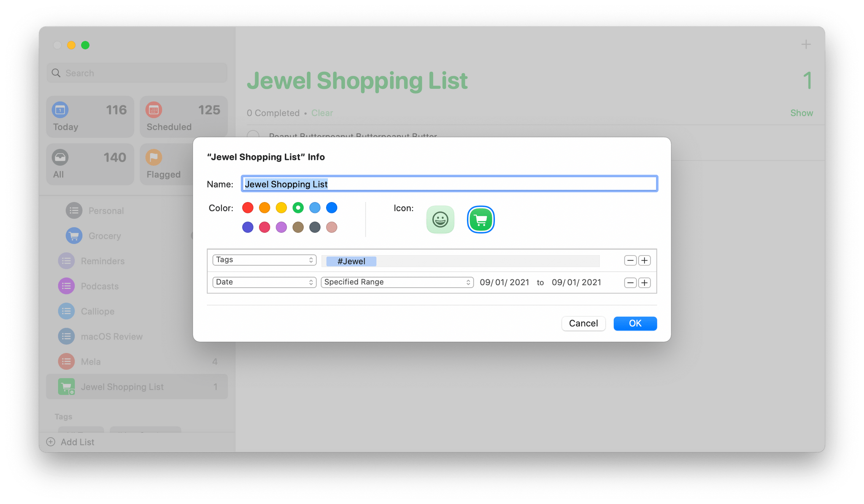Click plus button to add new filter
864x504 pixels.
coord(645,283)
